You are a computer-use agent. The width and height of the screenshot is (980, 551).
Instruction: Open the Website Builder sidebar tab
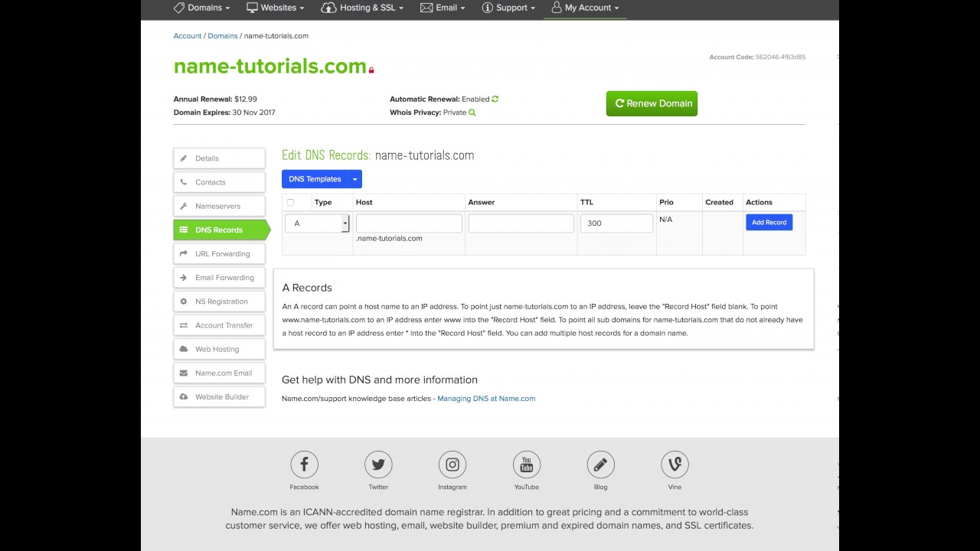tap(220, 396)
